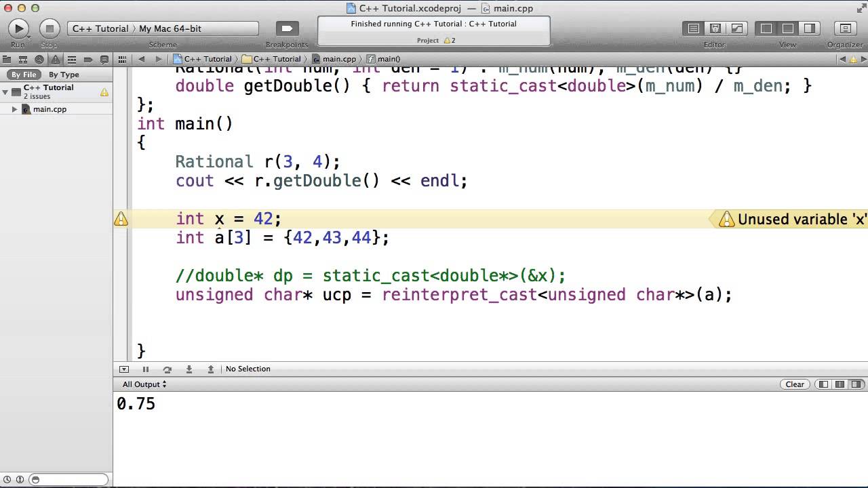Show only errors filter toggle
868x488 pixels.
coord(20,480)
